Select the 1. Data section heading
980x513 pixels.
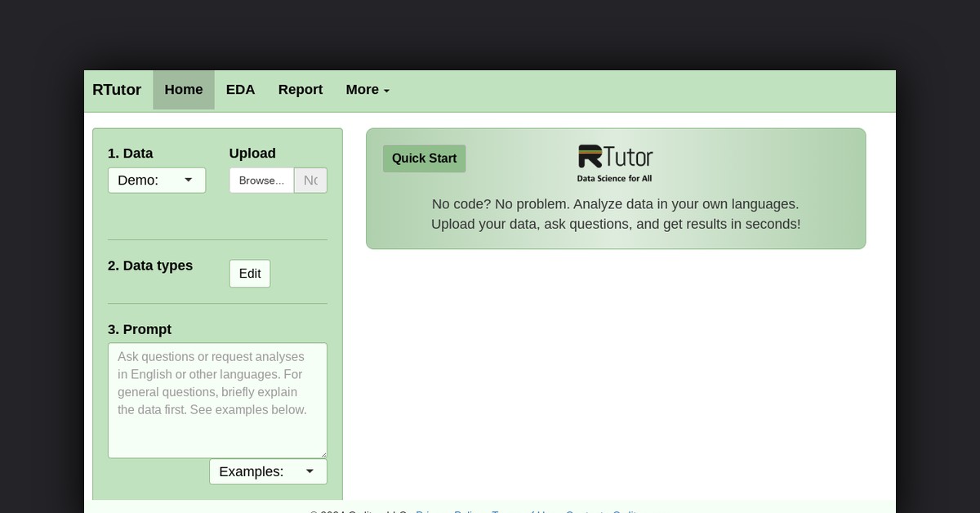130,153
